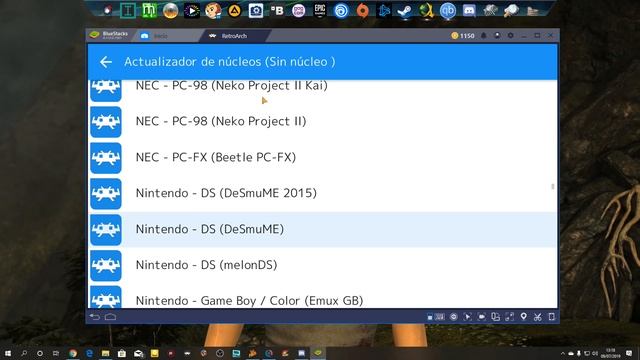Click the scissors screenshot icon

pos(538,317)
